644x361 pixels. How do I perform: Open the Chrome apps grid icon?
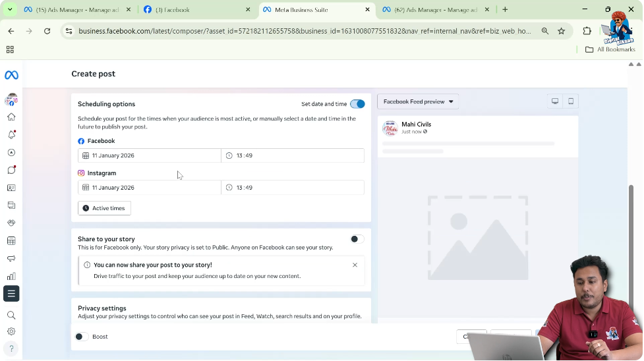(10, 49)
